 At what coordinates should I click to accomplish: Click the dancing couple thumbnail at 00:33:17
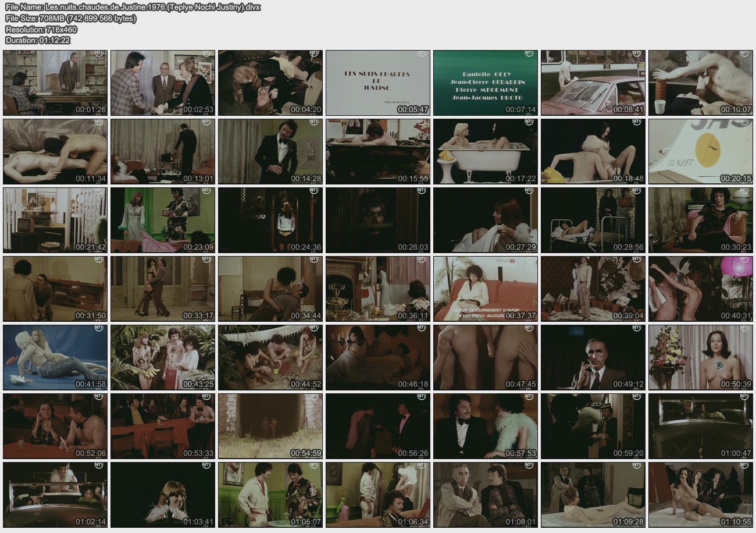[x=163, y=289]
